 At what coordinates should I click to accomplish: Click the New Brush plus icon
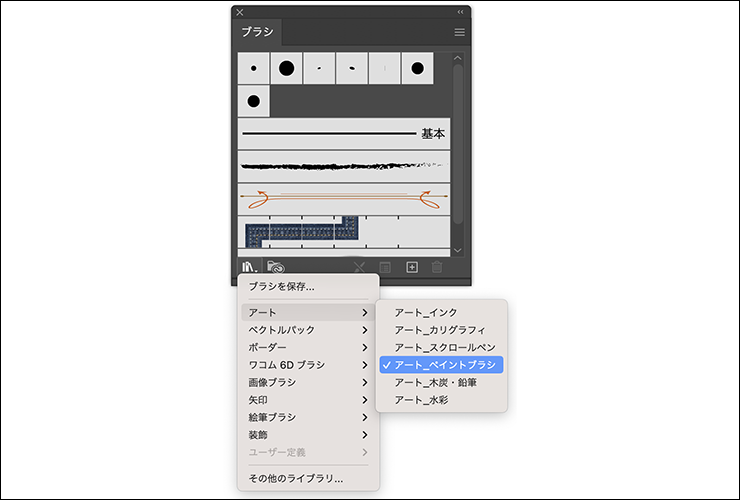click(x=411, y=267)
